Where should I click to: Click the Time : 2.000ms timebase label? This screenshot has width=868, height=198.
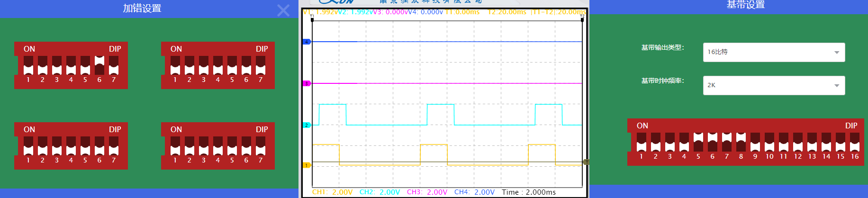pos(529,192)
